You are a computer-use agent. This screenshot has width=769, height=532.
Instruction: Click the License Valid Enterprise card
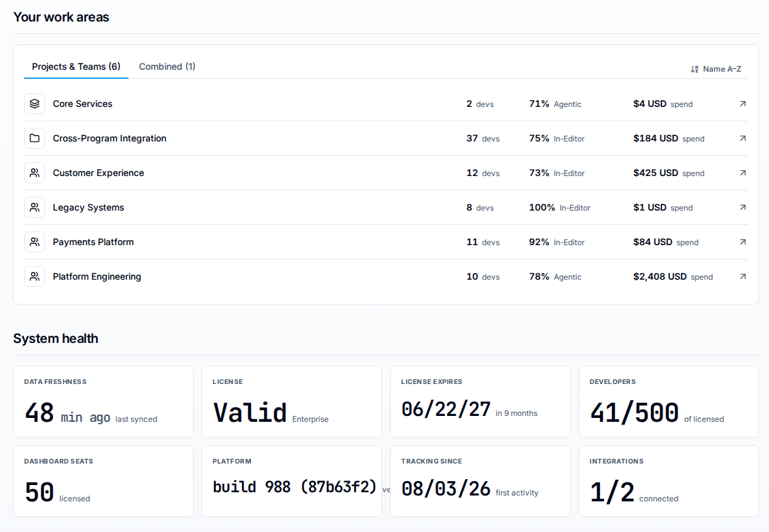[x=292, y=402]
